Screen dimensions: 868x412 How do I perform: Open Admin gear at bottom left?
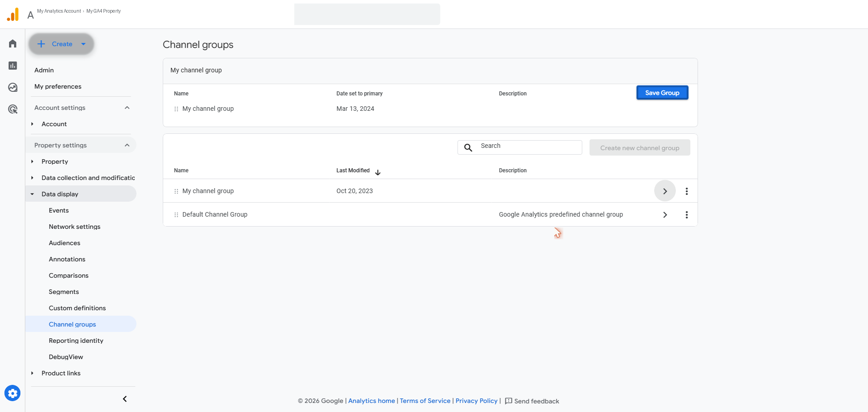(x=13, y=393)
